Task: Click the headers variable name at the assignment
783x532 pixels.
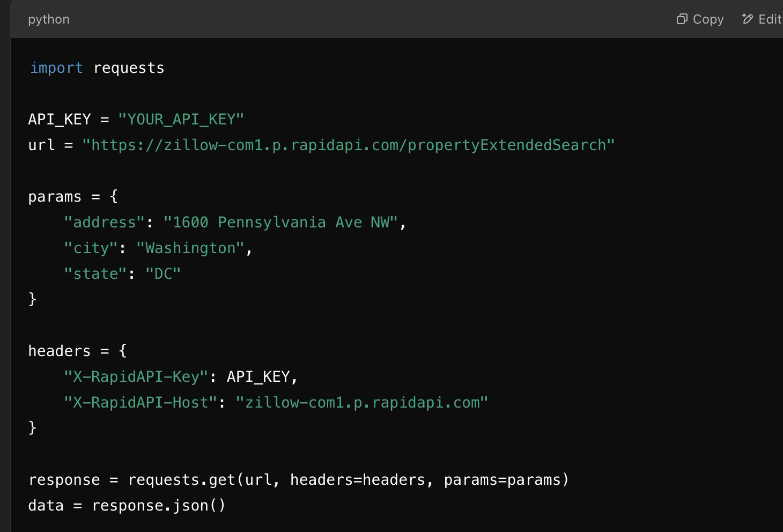Action: pos(60,351)
